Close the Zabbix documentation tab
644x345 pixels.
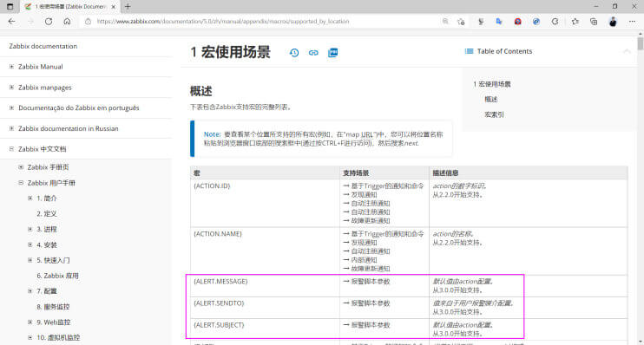coord(114,7)
